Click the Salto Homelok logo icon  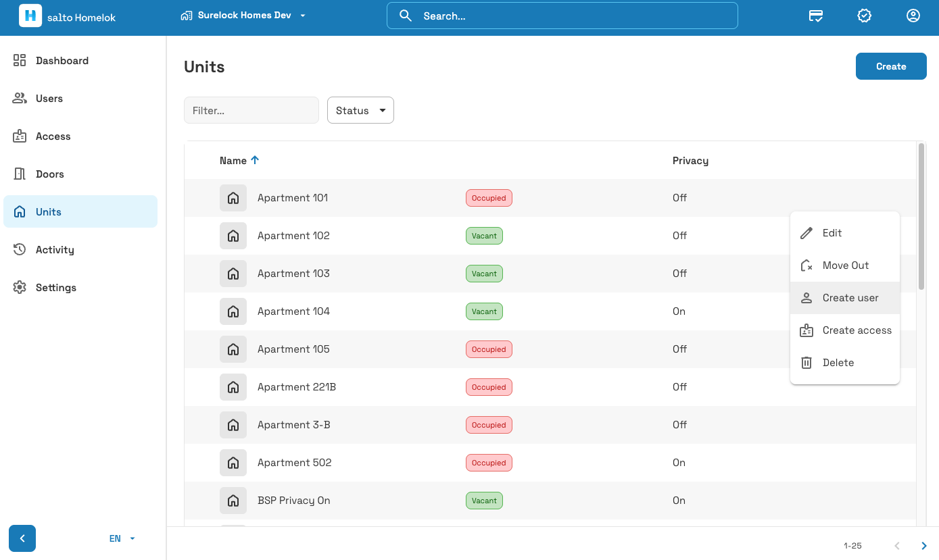pos(30,16)
